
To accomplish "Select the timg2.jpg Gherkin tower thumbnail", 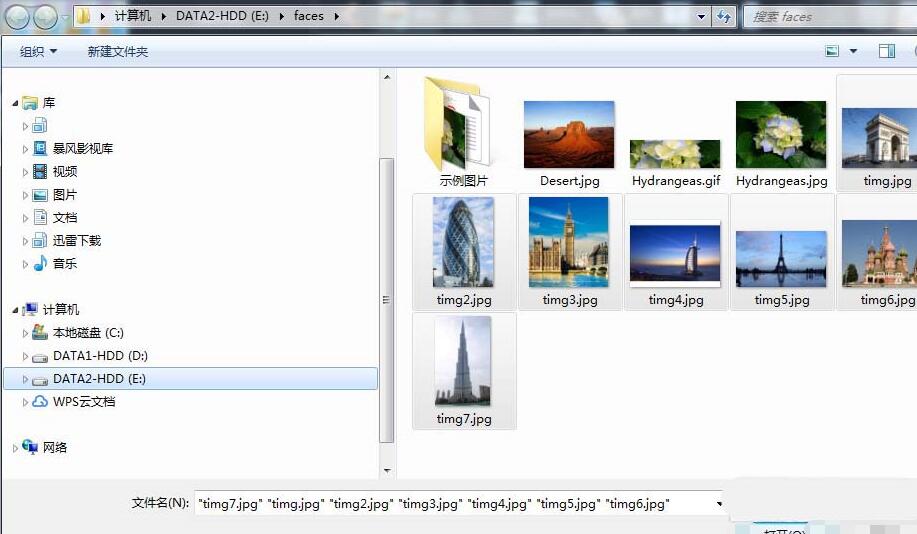I will tap(463, 242).
